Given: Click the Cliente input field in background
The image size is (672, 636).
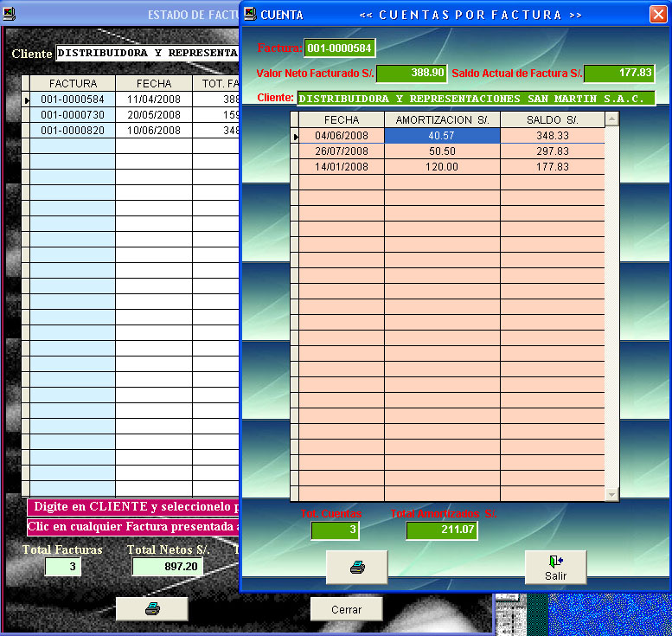Looking at the screenshot, I should [x=145, y=54].
